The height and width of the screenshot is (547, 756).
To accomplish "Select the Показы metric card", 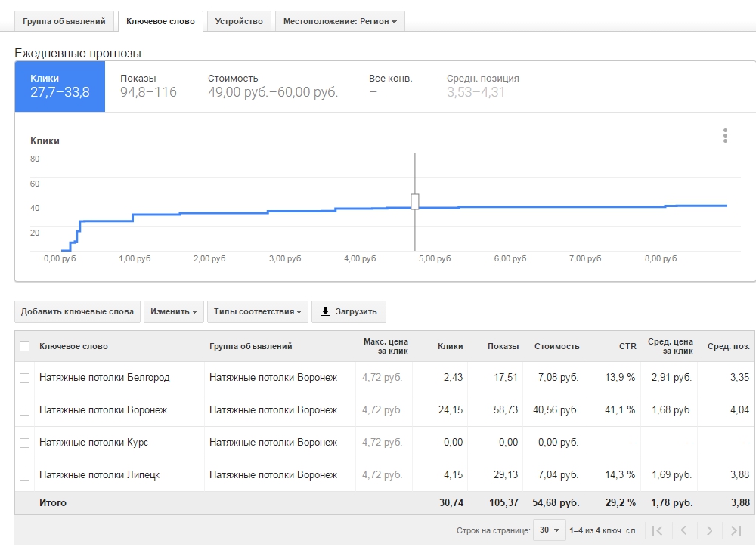I will 151,86.
